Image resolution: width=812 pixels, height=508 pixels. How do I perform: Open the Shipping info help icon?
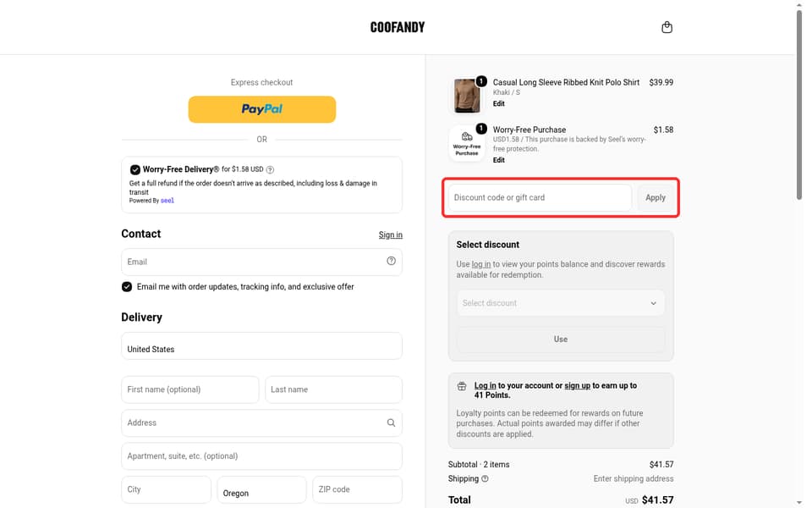[x=485, y=479]
